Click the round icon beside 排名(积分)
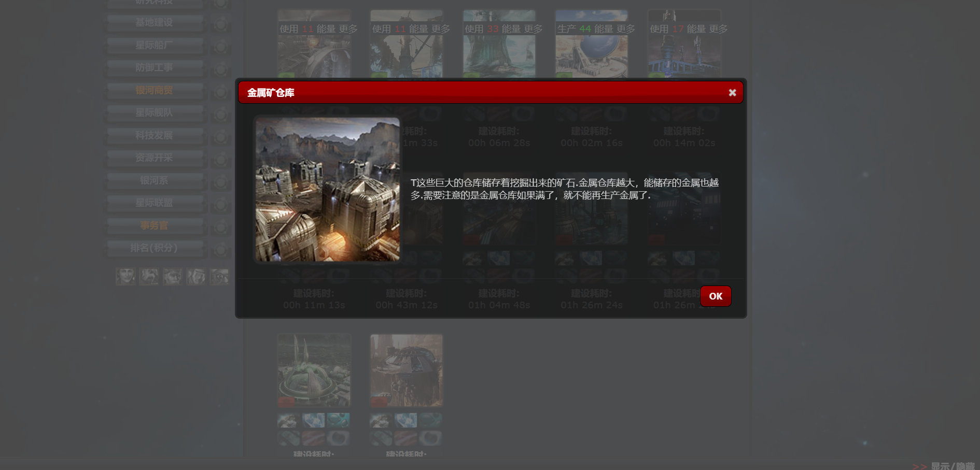This screenshot has width=980, height=470. [x=221, y=250]
